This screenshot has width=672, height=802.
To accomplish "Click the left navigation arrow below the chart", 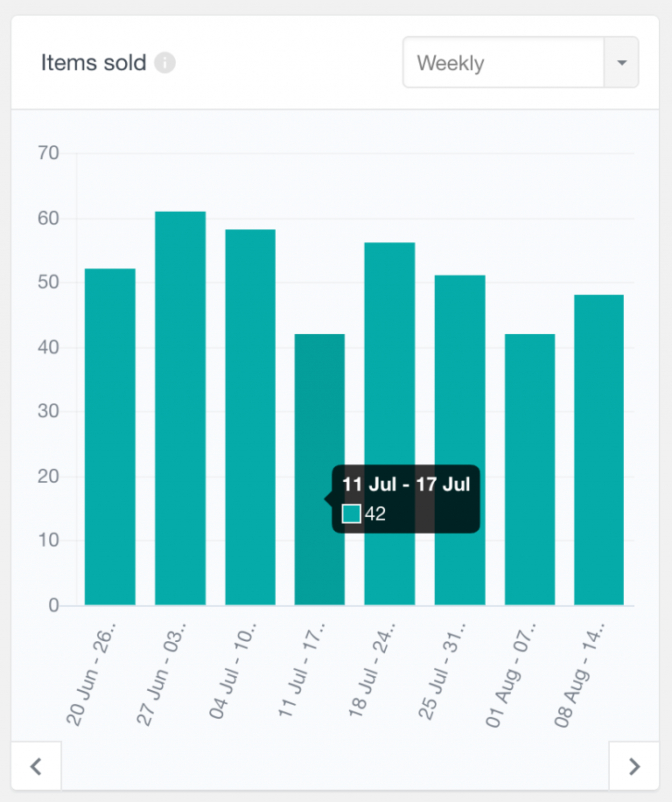I will tap(37, 765).
